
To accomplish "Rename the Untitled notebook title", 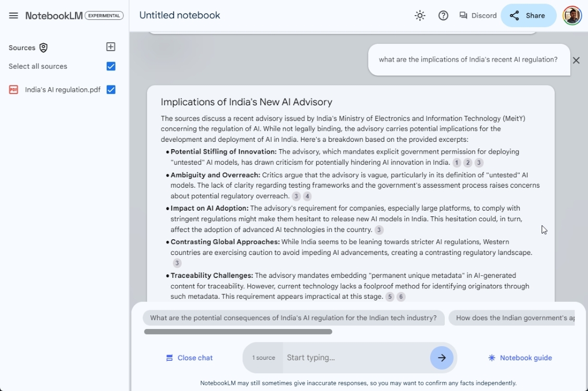I will 179,15.
